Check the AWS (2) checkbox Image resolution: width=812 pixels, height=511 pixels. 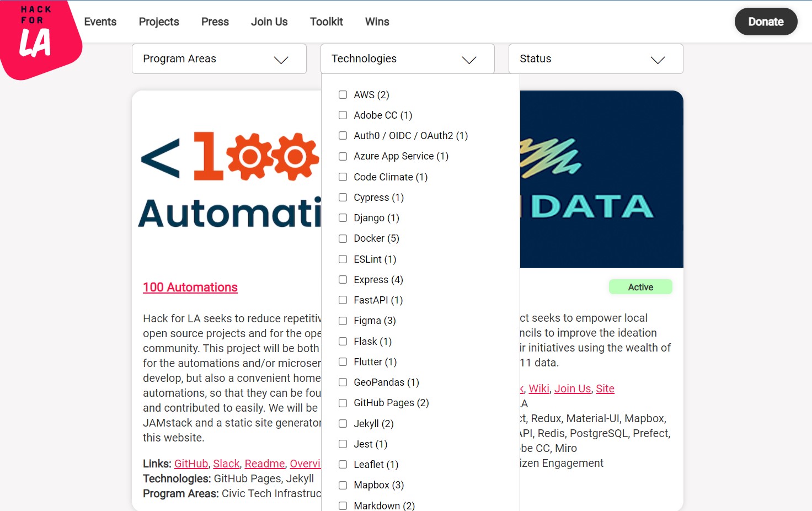click(x=343, y=95)
